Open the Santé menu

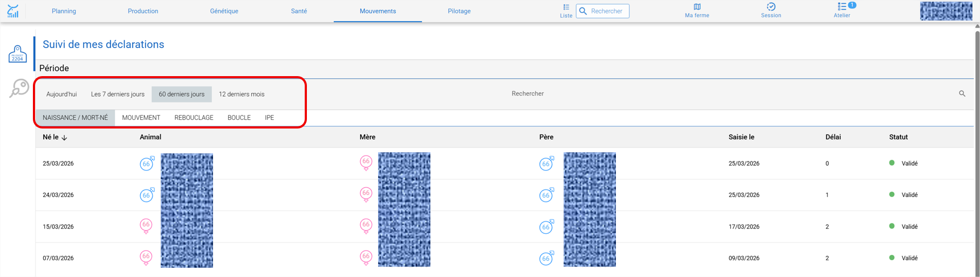(x=299, y=11)
